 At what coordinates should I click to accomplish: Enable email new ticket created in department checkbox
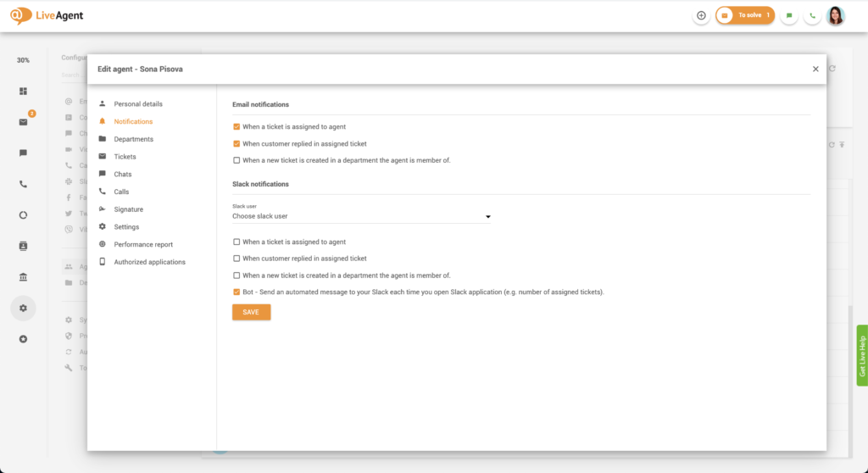236,160
